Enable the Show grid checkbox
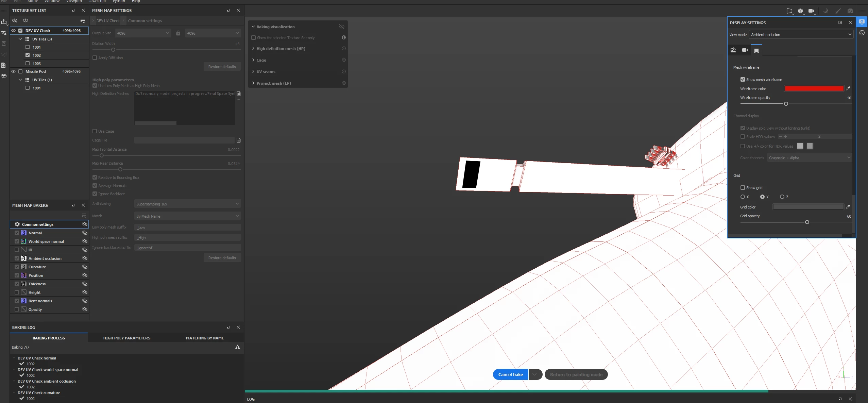 (x=743, y=187)
